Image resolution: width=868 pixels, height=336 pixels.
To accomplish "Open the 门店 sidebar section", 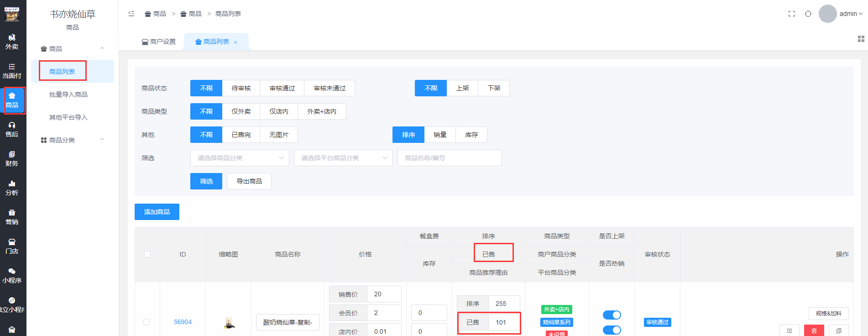I will tap(12, 247).
